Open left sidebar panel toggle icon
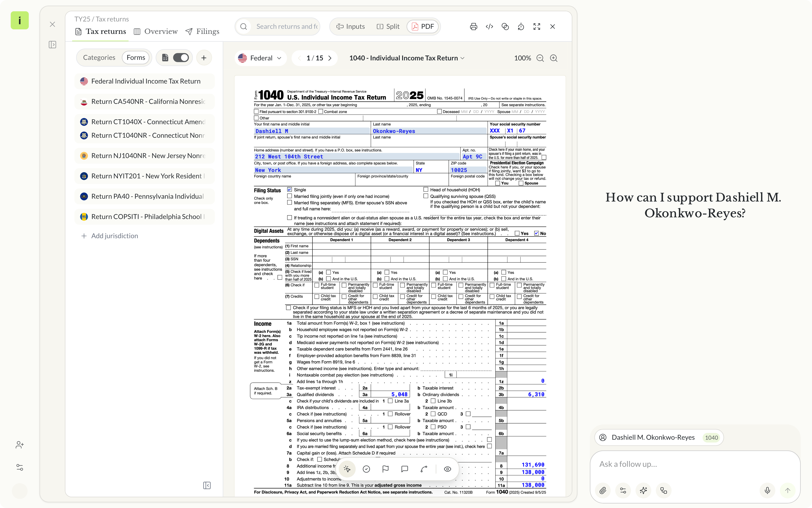 pos(52,45)
